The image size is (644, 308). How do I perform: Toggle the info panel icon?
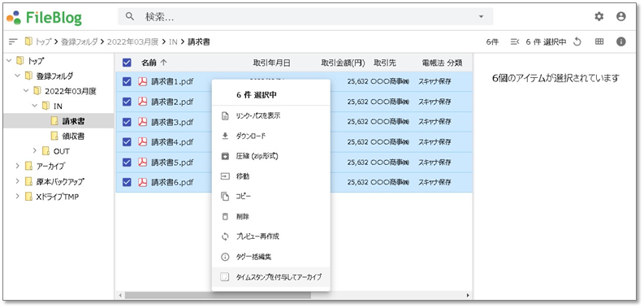621,41
